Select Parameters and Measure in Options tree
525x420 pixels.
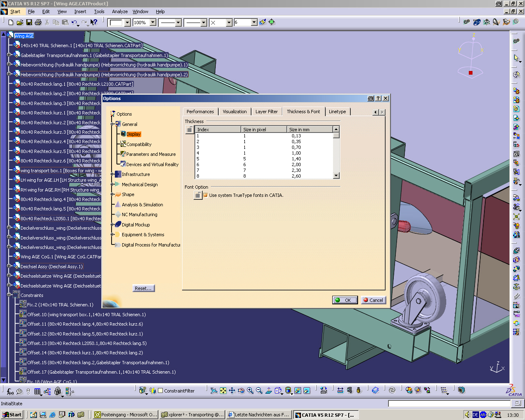[151, 154]
